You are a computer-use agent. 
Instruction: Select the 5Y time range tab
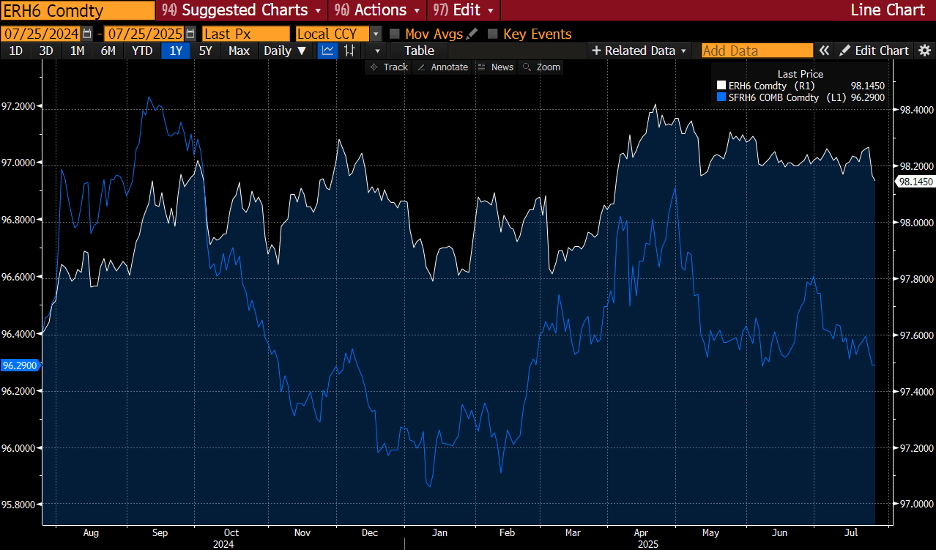coord(205,51)
